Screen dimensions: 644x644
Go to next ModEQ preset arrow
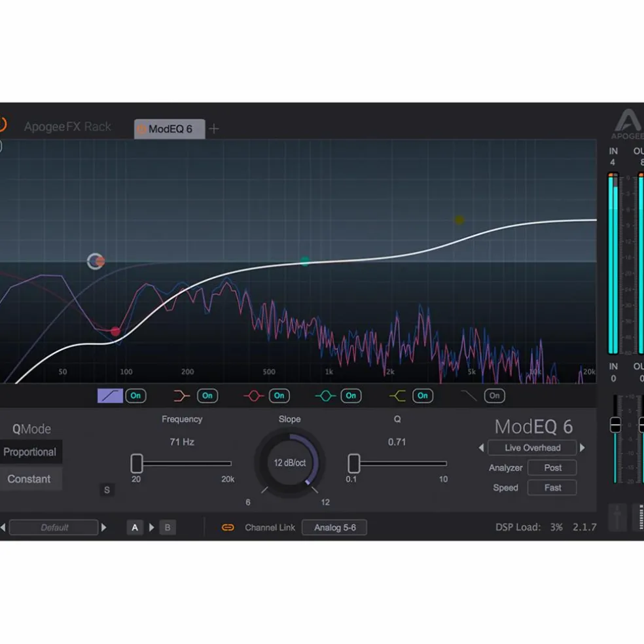coord(582,448)
